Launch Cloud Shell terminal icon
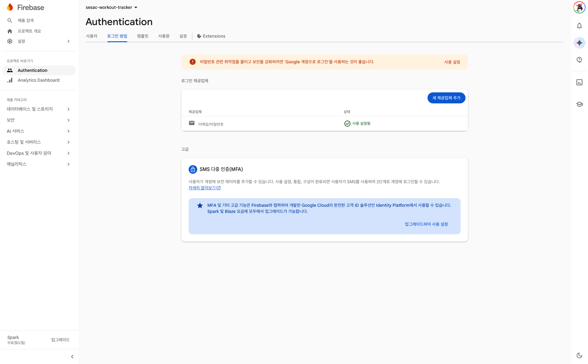Viewport: 588px width, 364px height. (579, 82)
